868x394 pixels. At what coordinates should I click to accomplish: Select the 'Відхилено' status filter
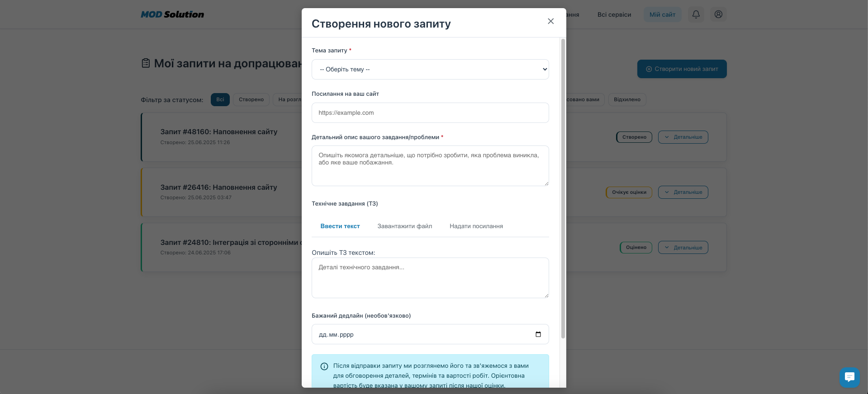click(627, 99)
